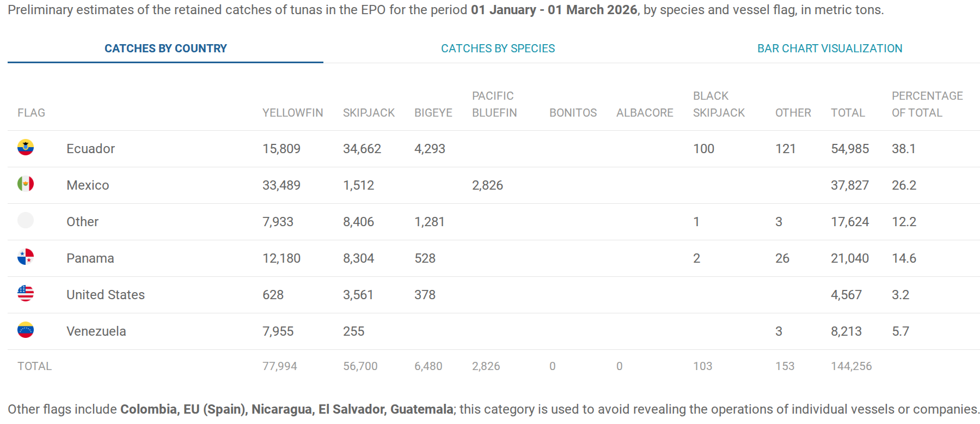Select the Ecuador country name

[90, 149]
